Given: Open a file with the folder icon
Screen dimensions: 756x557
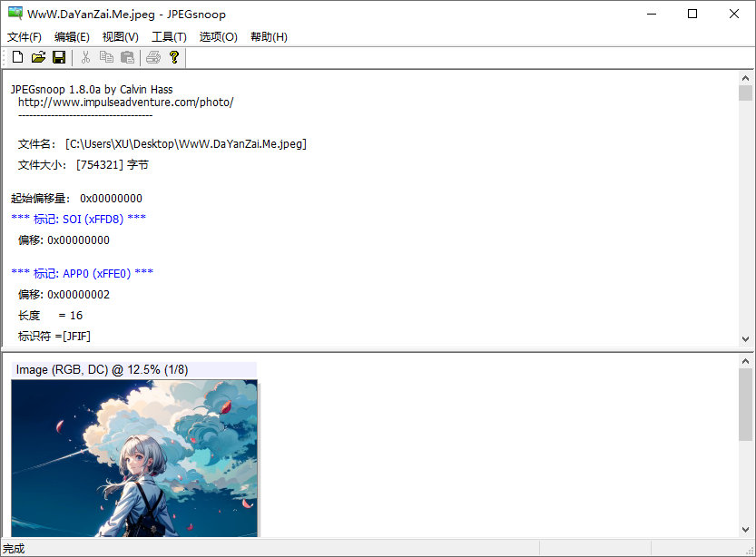Looking at the screenshot, I should point(38,57).
